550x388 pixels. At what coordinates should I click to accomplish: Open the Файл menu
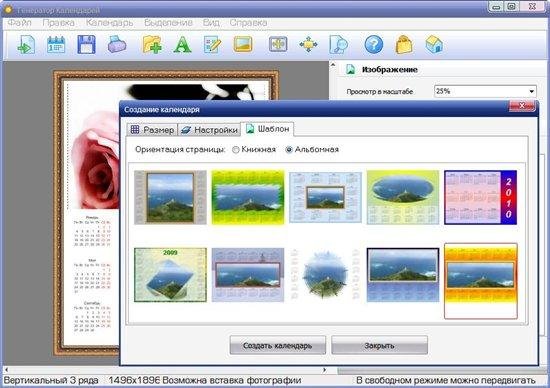tap(20, 23)
